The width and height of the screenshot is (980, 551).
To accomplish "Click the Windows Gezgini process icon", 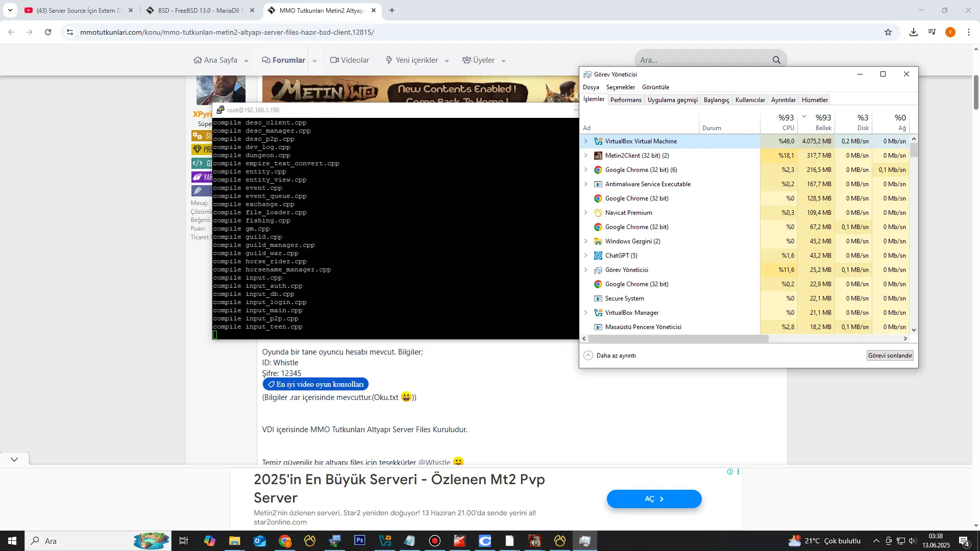I will [598, 241].
